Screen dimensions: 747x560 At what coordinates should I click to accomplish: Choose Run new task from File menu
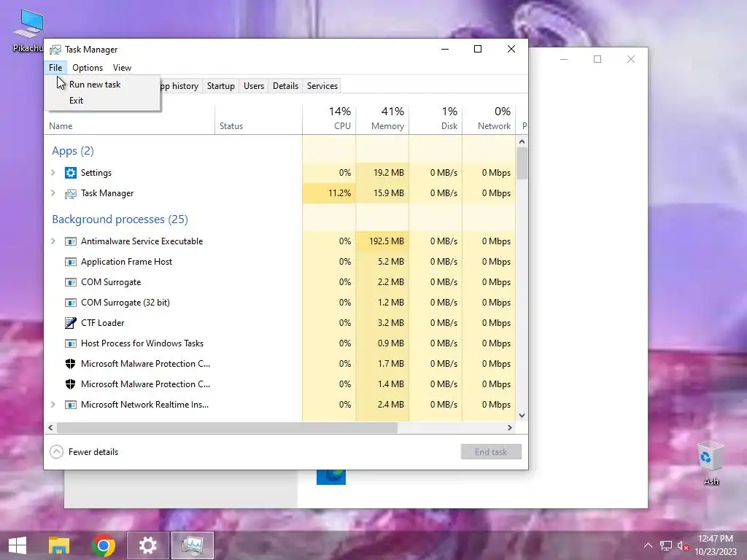point(95,85)
